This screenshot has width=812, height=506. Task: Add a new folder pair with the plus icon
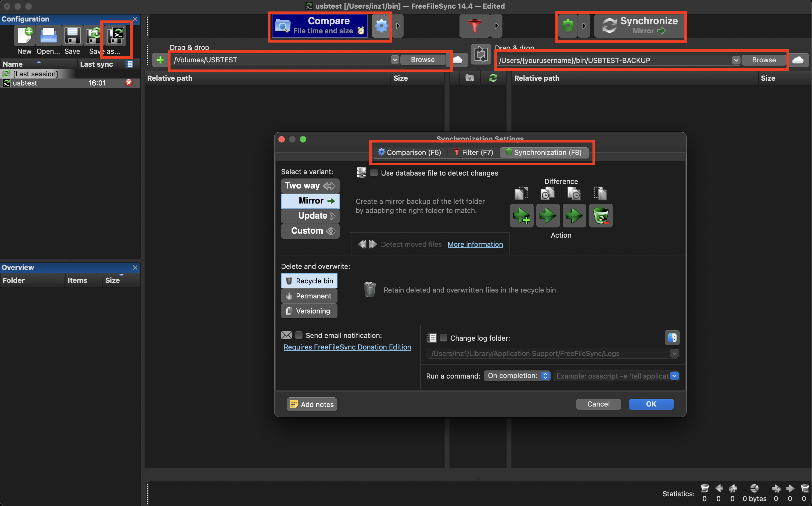pos(160,60)
